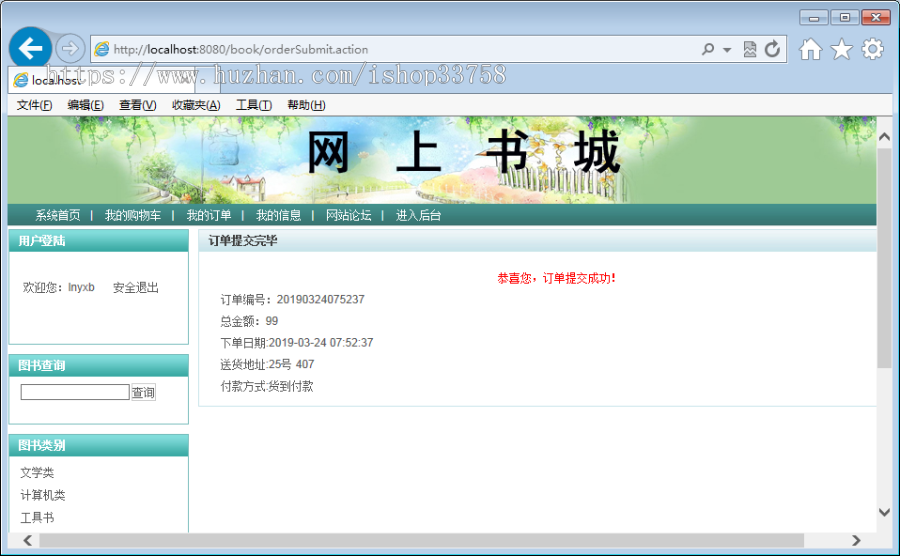
Task: Visit 网站论坛 in the navigation bar
Action: click(348, 215)
